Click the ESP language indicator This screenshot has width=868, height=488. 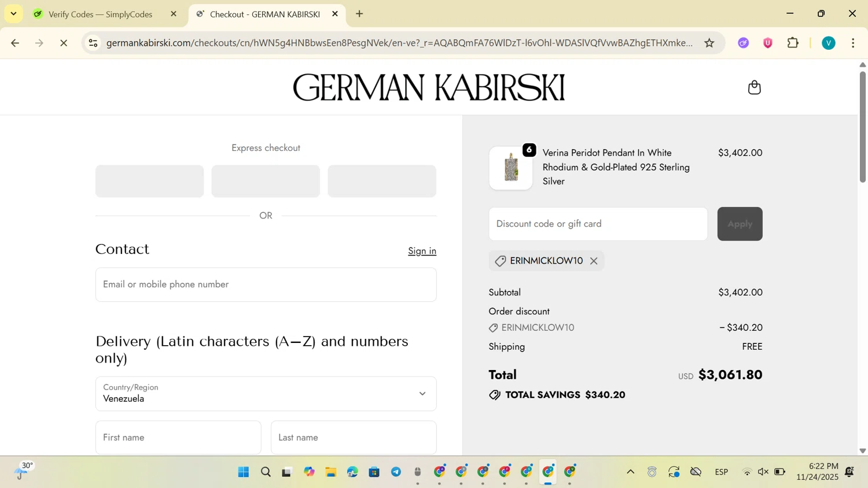[722, 472]
